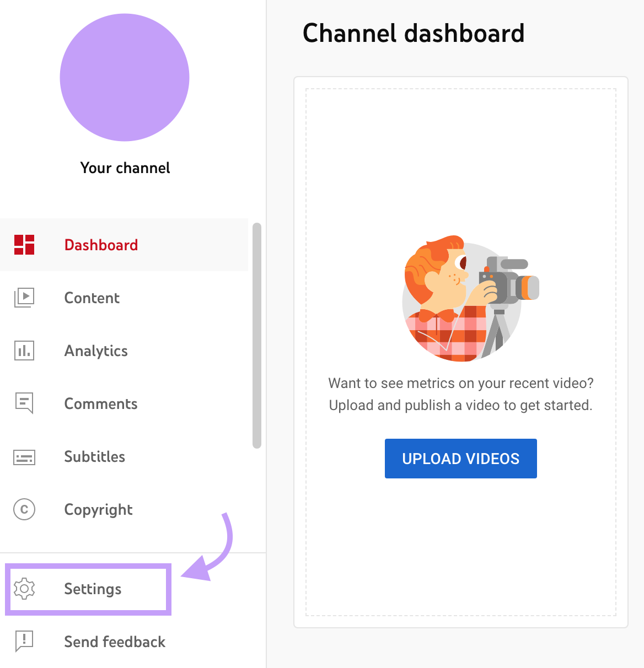Select Comments in the navigation list

pyautogui.click(x=101, y=403)
